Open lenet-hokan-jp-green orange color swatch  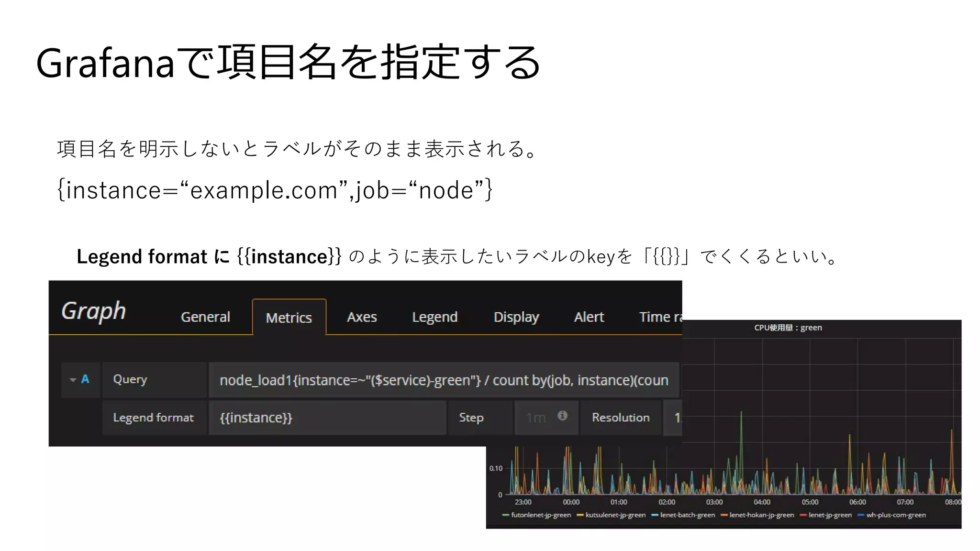pyautogui.click(x=724, y=516)
